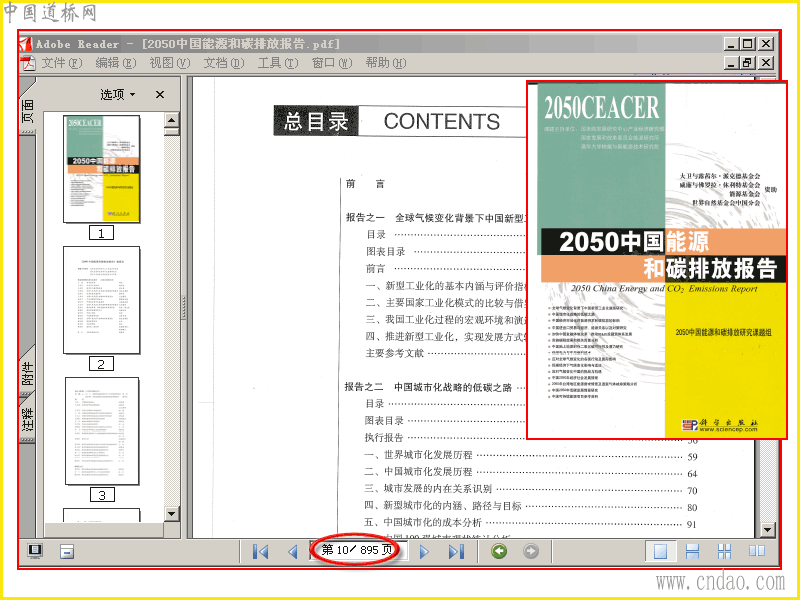Click the hide toolbars icon in status bar
This screenshot has width=800, height=600.
tap(67, 552)
